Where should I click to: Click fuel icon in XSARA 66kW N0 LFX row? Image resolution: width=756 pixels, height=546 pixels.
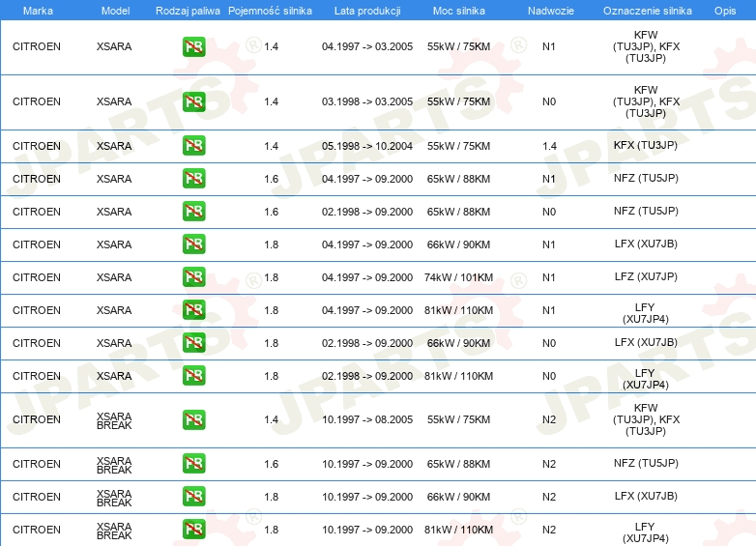tap(193, 342)
